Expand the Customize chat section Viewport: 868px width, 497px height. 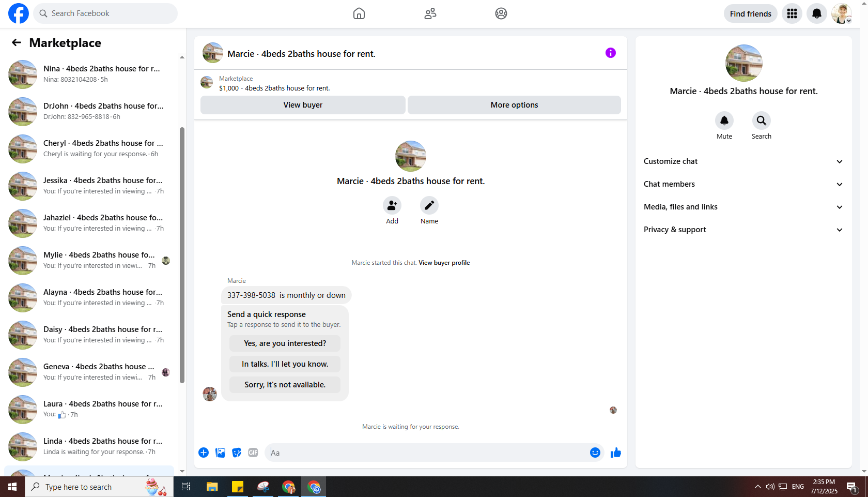pos(743,161)
